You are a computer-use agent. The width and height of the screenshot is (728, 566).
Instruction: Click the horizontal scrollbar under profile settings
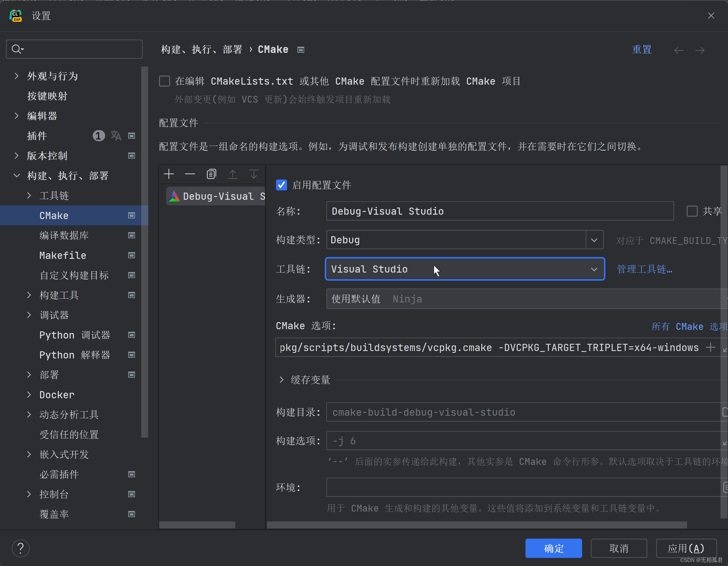[477, 525]
